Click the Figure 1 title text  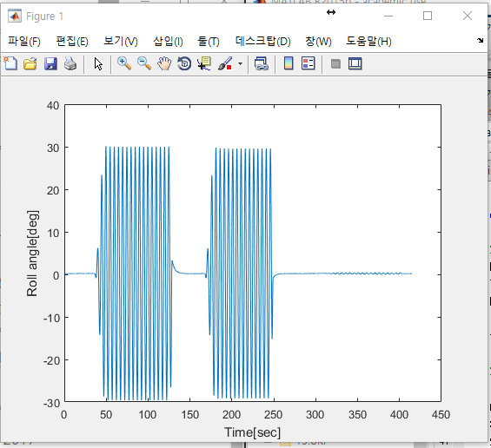pos(44,16)
